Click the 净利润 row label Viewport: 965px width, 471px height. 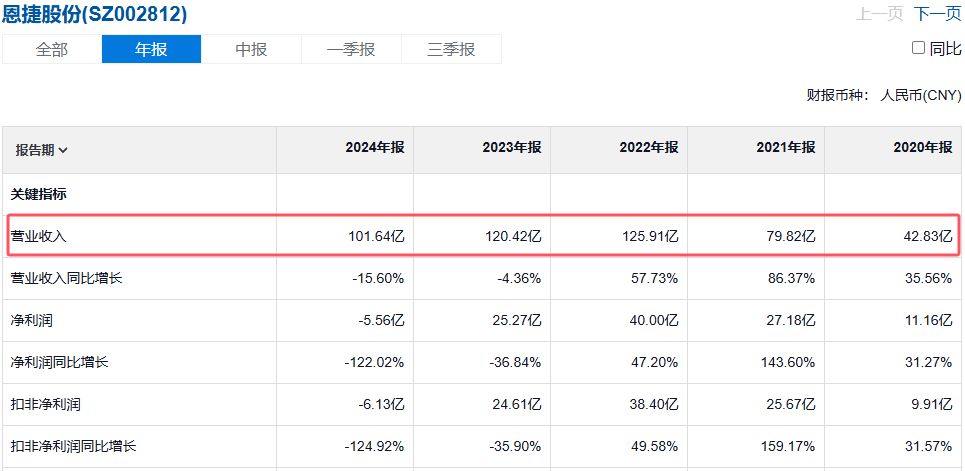32,320
